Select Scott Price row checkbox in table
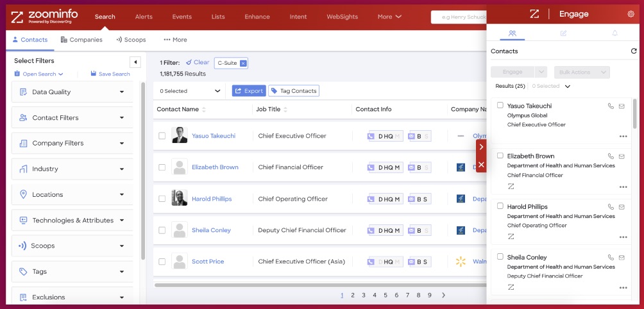This screenshot has width=644, height=309. (162, 262)
